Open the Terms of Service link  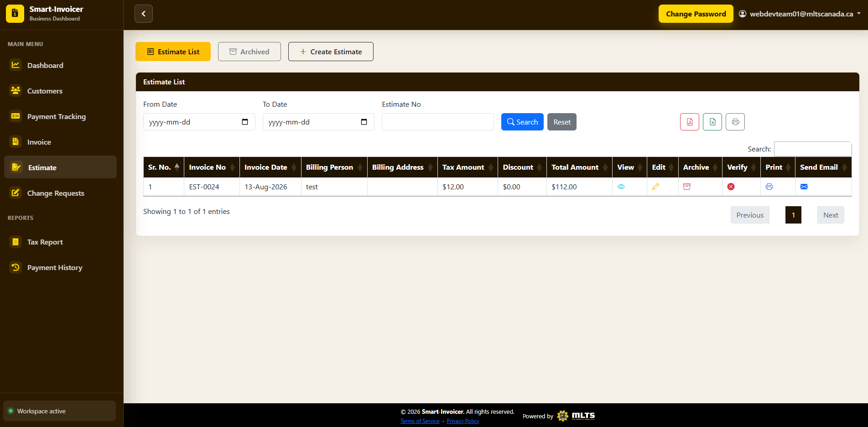tap(420, 421)
